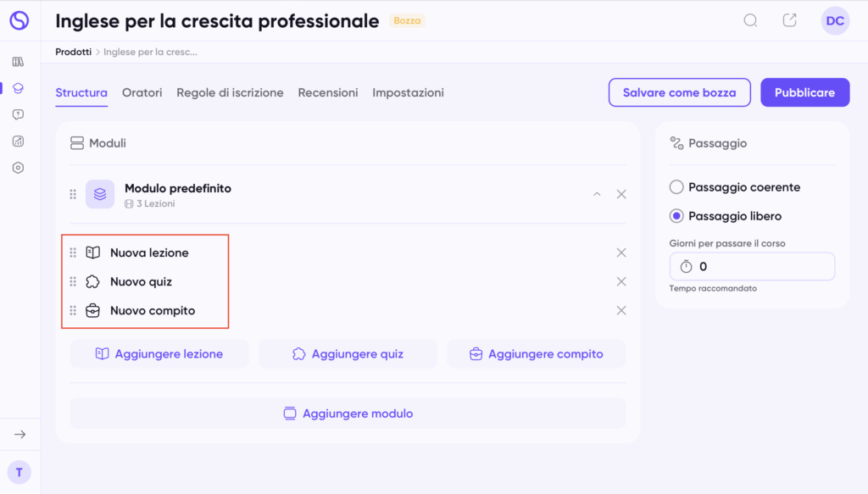Expand the sidebar with the arrow button
868x494 pixels.
click(x=19, y=434)
